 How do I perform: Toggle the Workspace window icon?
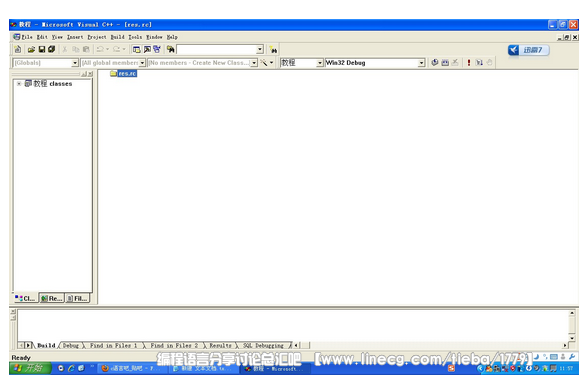click(137, 49)
